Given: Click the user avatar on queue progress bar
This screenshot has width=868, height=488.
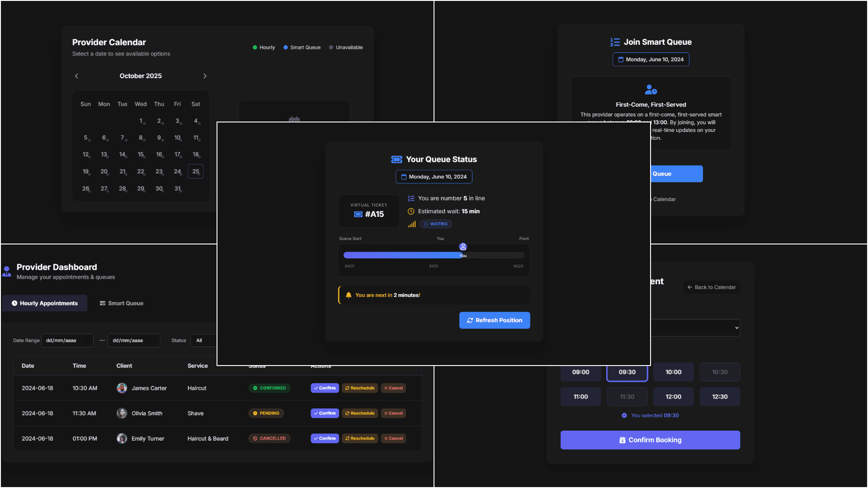Looking at the screenshot, I should coord(463,247).
